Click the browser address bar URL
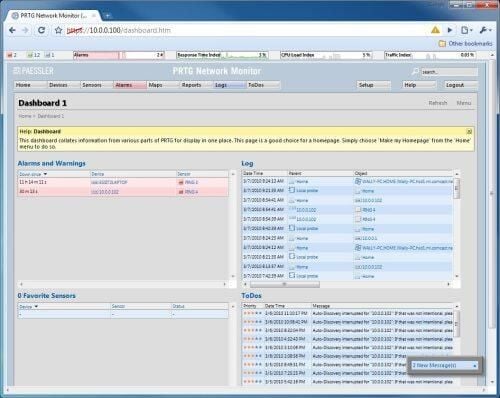 pyautogui.click(x=119, y=30)
